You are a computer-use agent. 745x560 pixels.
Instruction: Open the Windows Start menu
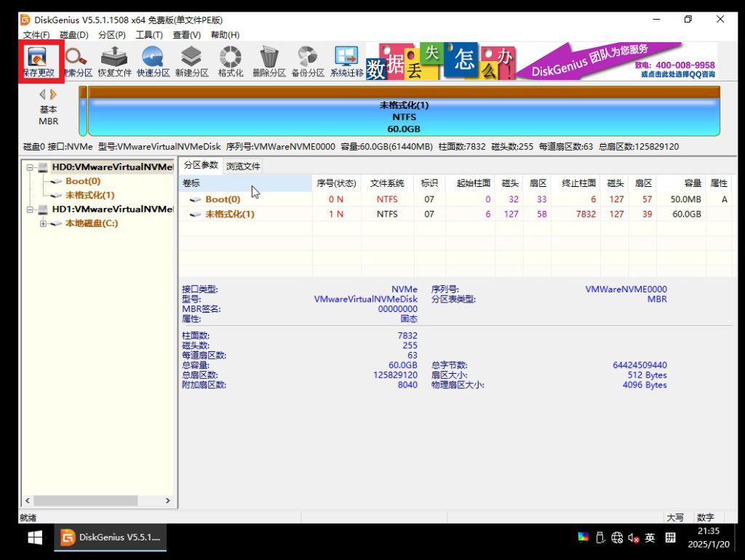pos(34,538)
